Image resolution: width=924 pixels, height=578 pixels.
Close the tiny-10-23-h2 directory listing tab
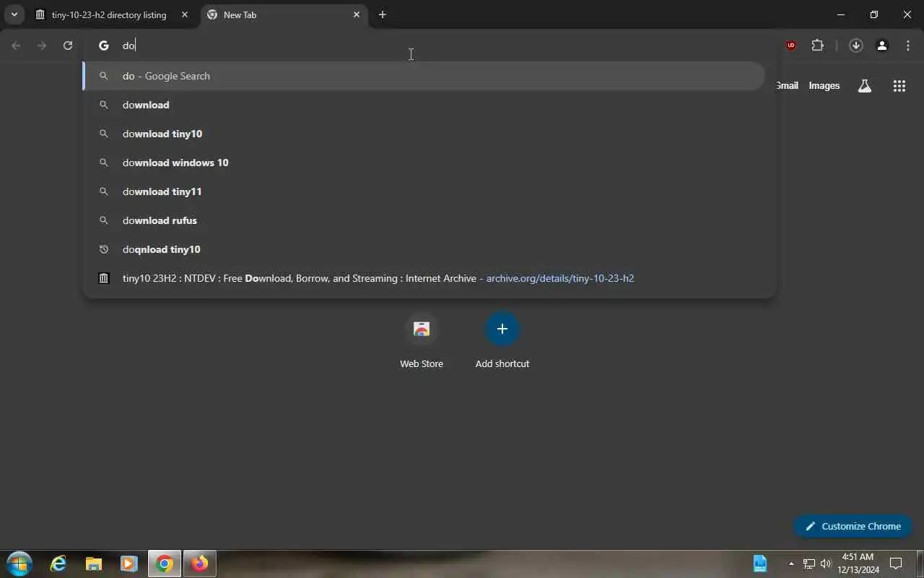[x=185, y=14]
